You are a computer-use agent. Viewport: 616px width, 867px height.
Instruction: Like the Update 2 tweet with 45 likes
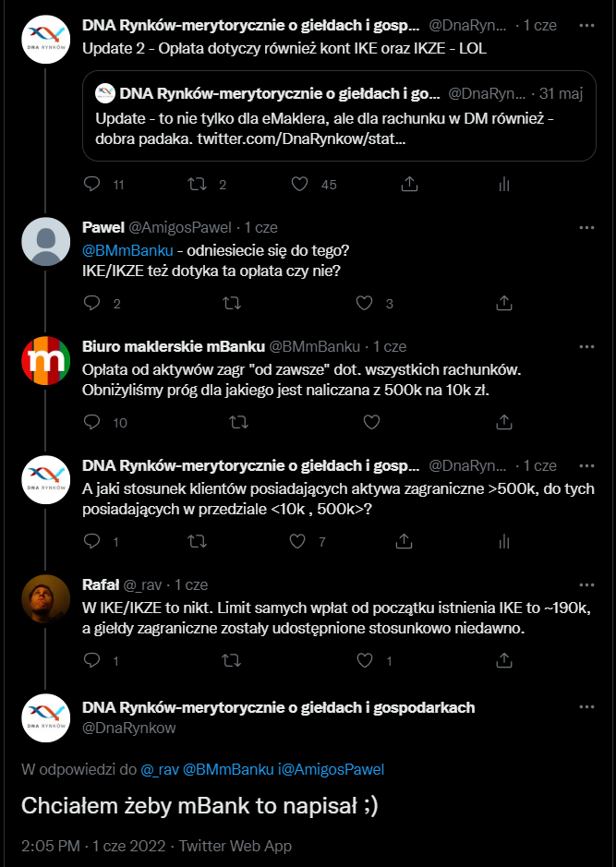coord(299,184)
